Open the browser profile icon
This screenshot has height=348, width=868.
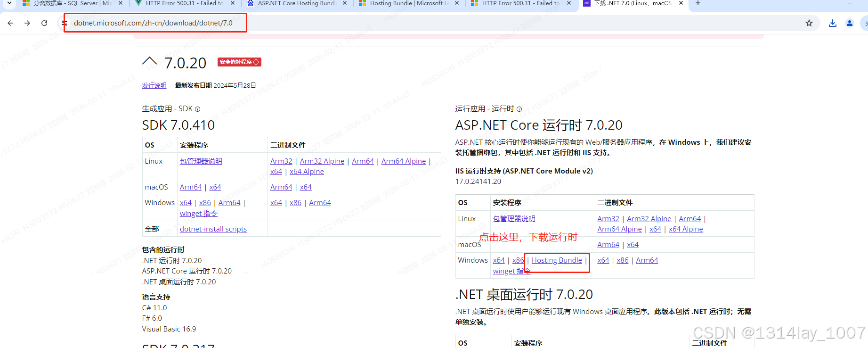[x=850, y=23]
